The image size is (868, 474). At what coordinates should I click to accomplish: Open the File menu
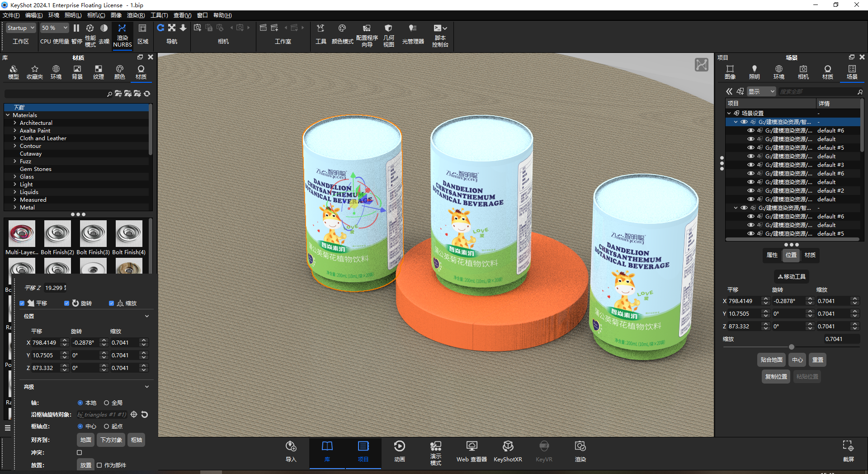pyautogui.click(x=11, y=15)
